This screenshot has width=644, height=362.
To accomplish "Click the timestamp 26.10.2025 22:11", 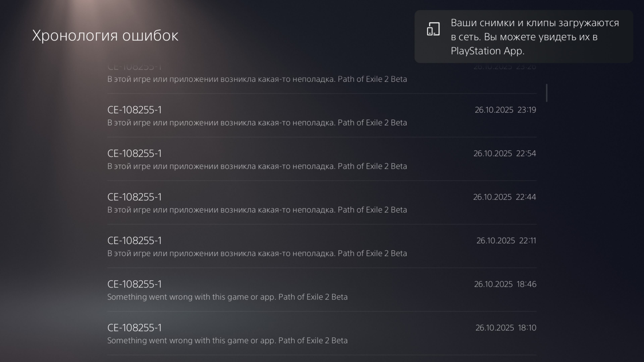I will point(506,241).
